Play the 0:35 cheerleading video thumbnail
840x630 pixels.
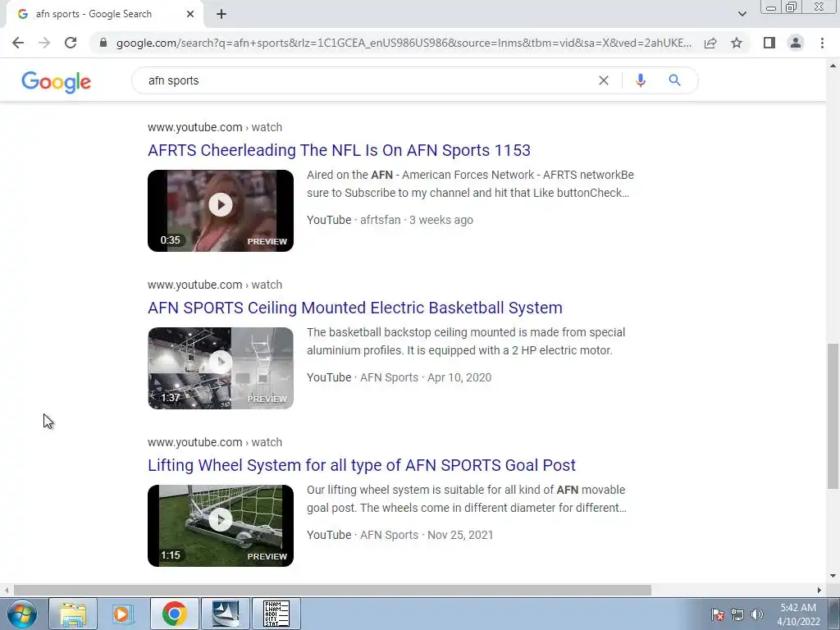(221, 211)
